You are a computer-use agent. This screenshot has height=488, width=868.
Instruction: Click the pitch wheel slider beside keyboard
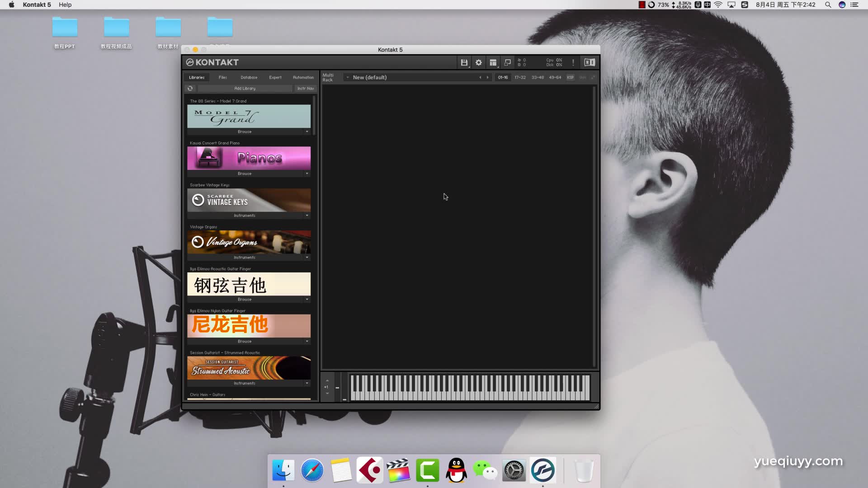pos(337,387)
